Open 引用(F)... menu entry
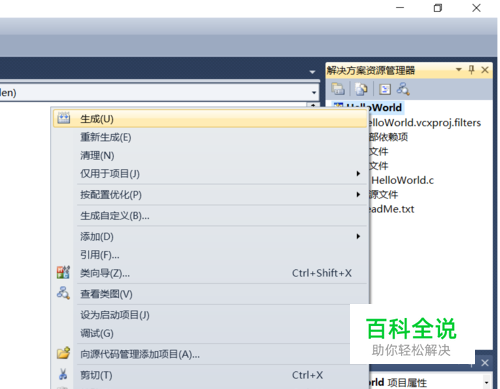500x389 pixels. 210,255
